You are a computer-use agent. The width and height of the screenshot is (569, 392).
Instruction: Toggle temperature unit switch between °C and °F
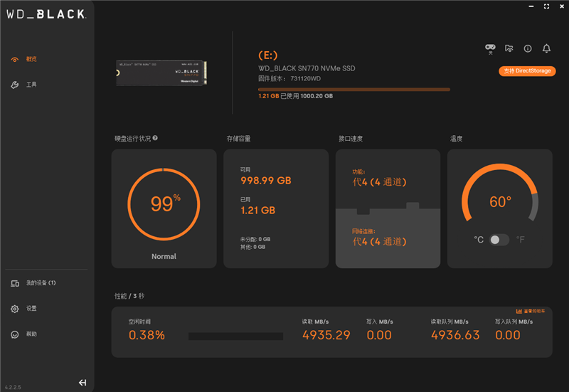499,240
